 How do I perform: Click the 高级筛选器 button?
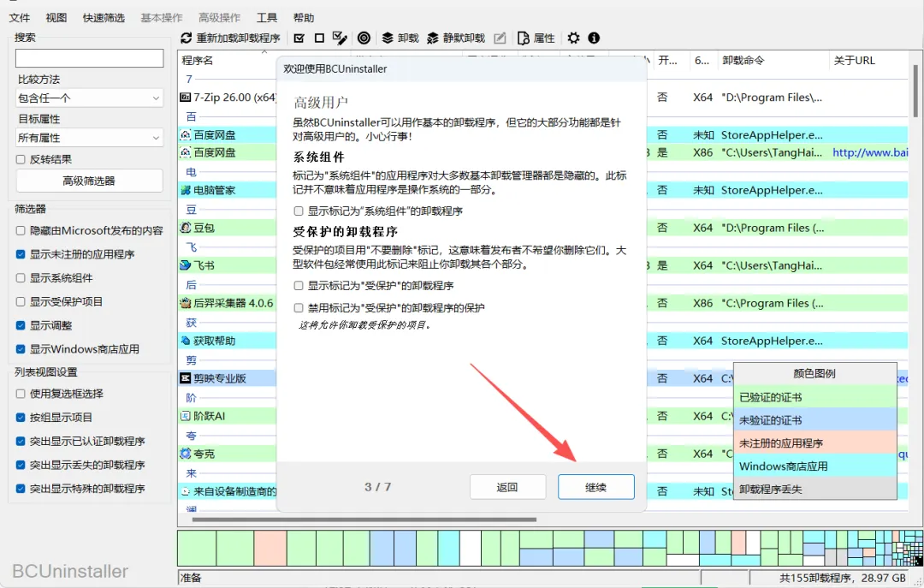pos(90,181)
